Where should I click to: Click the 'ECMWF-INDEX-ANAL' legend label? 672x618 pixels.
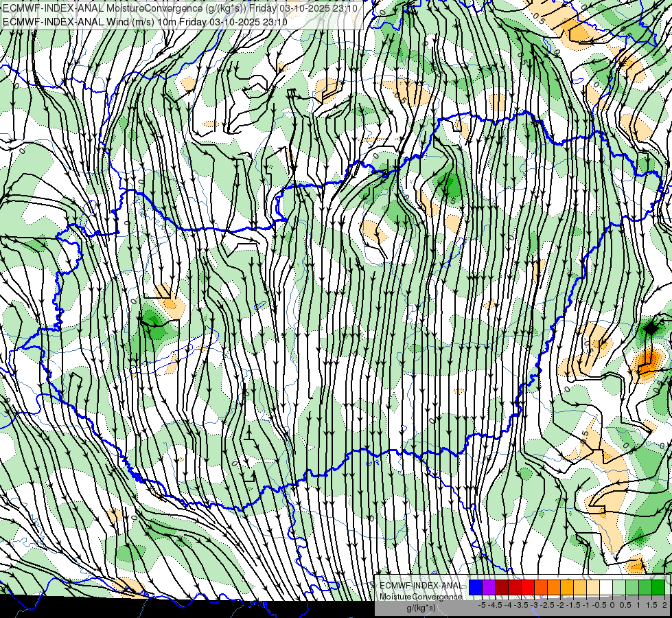(x=421, y=586)
